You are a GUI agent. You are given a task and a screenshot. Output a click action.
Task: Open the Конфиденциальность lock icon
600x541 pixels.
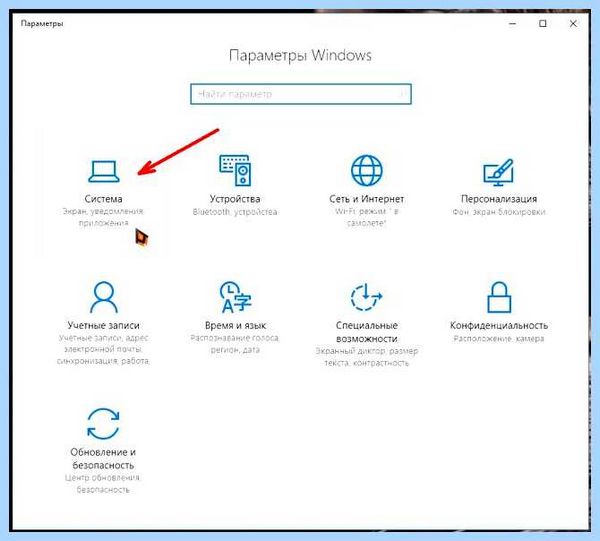[499, 297]
